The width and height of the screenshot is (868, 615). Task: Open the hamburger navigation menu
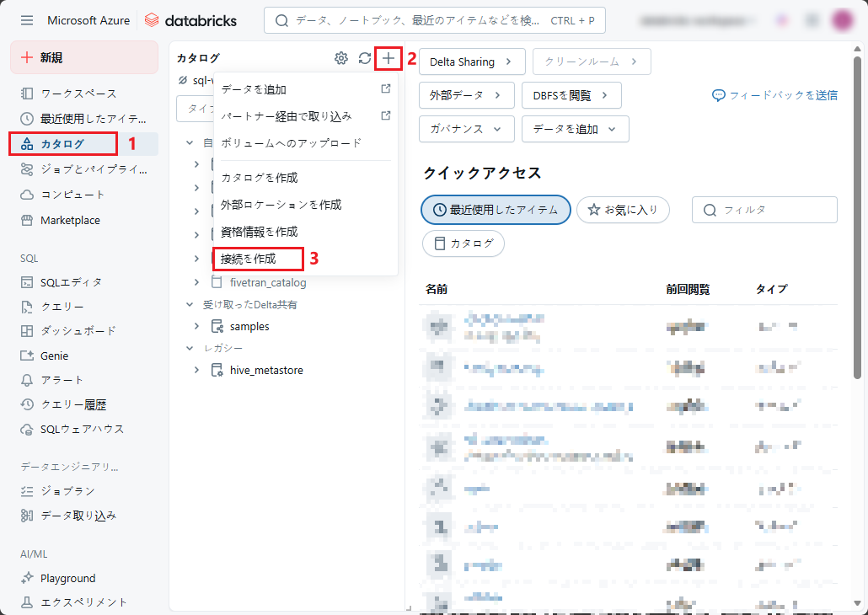(27, 20)
